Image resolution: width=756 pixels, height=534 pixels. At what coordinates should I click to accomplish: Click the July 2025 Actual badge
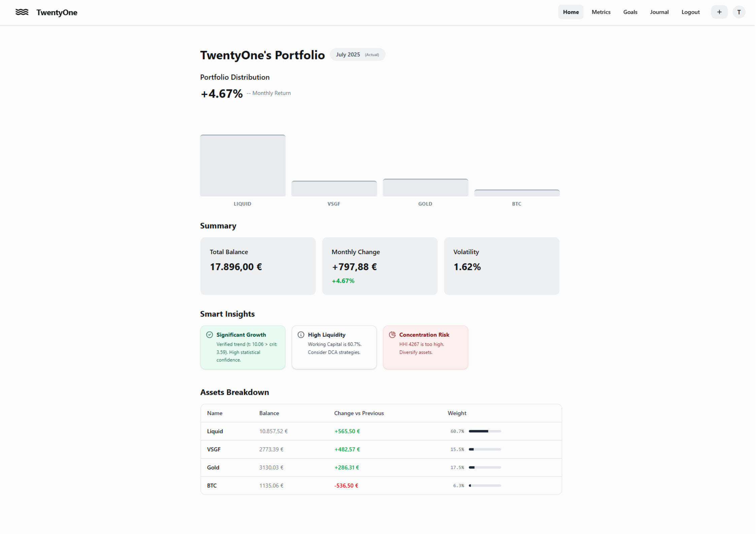[357, 54]
